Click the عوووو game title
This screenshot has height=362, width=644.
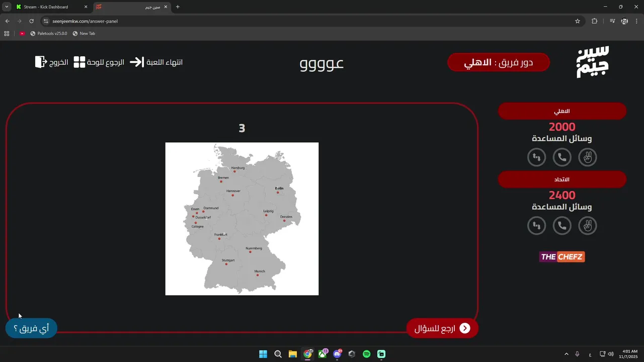coord(321,63)
